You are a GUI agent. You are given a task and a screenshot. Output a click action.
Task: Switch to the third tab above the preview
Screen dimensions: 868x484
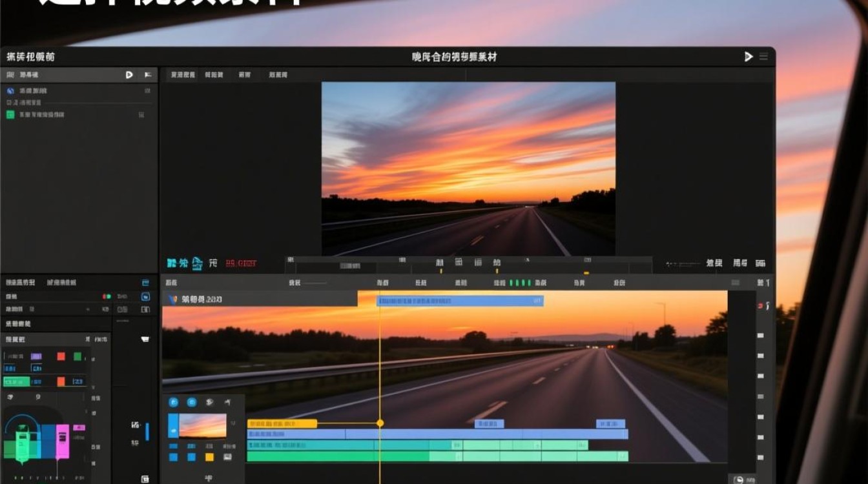244,75
